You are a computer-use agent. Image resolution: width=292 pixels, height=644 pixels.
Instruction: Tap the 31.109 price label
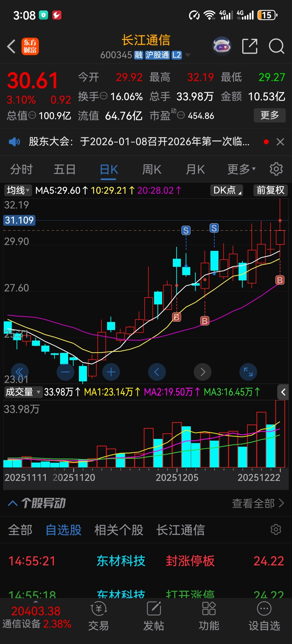tap(19, 220)
